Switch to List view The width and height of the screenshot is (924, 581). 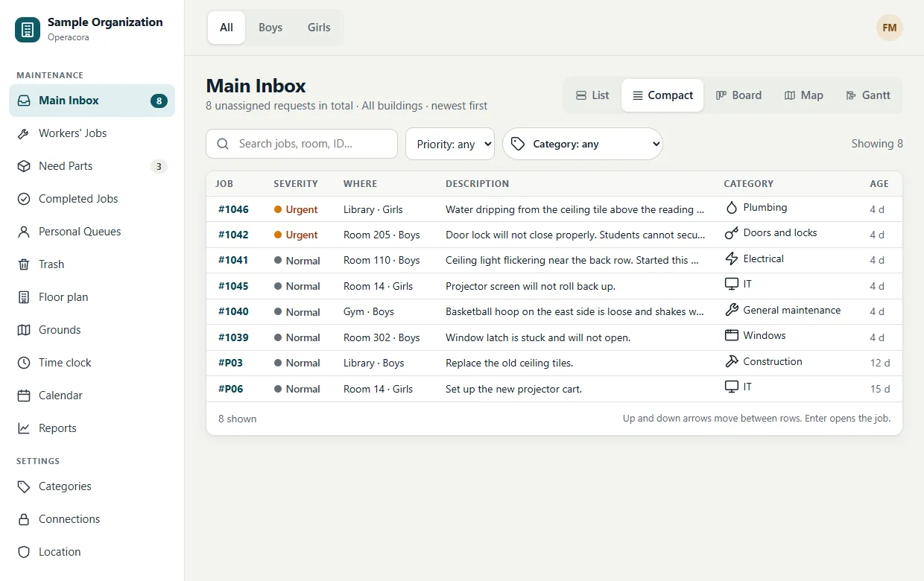pos(592,95)
